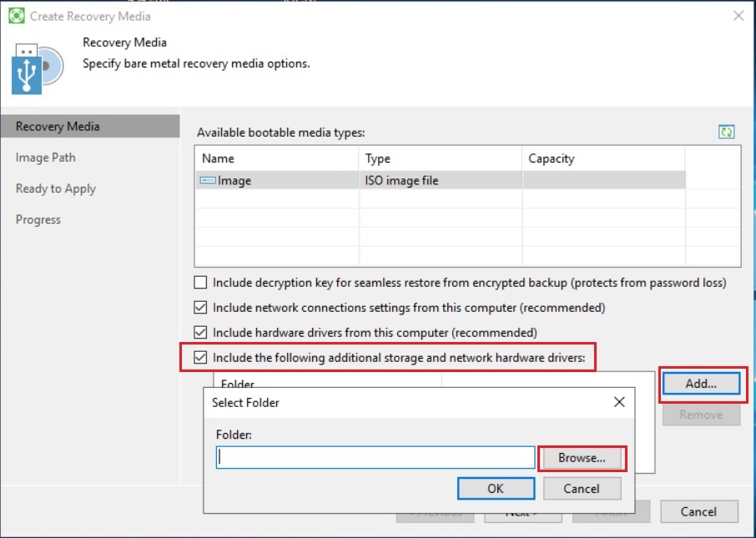
Task: Select the Ready to Apply step
Action: point(56,189)
